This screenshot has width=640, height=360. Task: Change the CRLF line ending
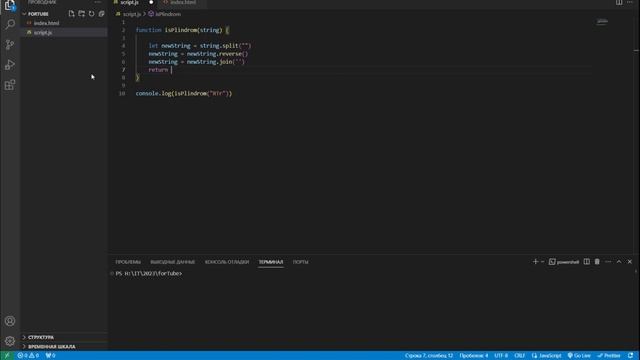click(519, 356)
